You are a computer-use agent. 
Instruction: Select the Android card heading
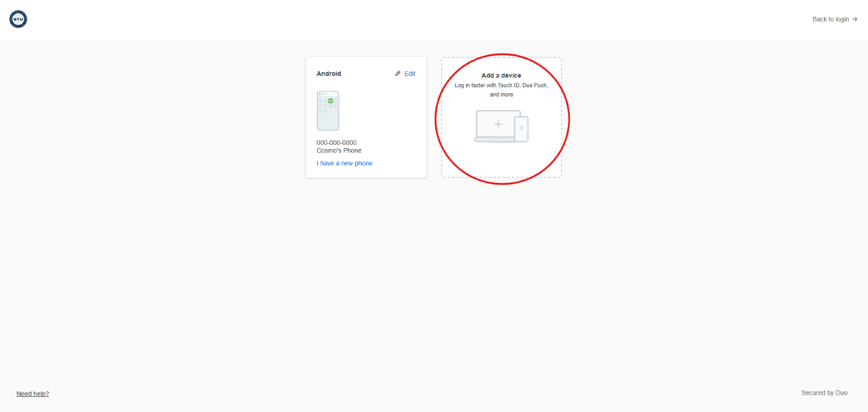(329, 74)
